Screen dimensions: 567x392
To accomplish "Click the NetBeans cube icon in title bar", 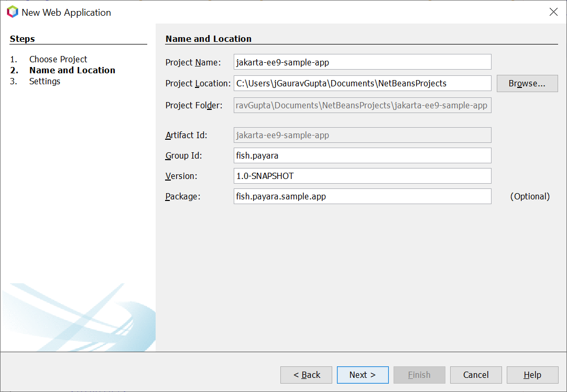I will point(12,12).
